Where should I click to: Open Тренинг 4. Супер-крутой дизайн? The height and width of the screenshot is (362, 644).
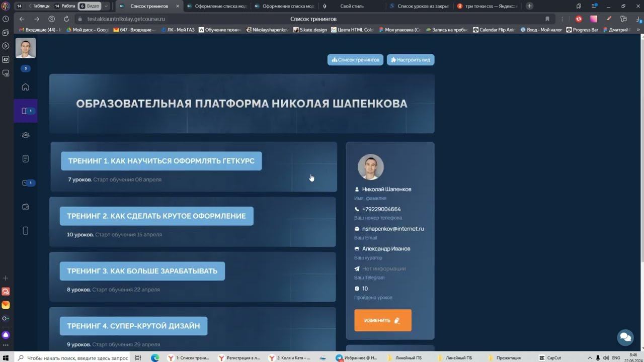(x=133, y=326)
